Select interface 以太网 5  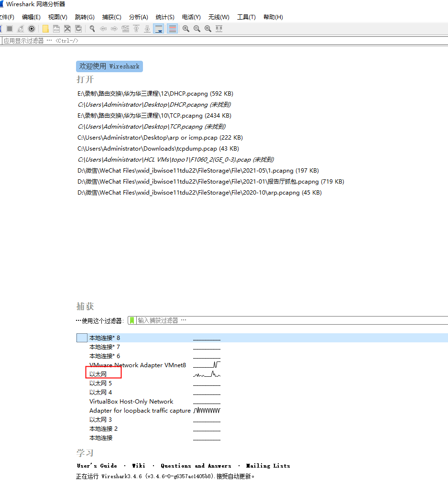[100, 383]
